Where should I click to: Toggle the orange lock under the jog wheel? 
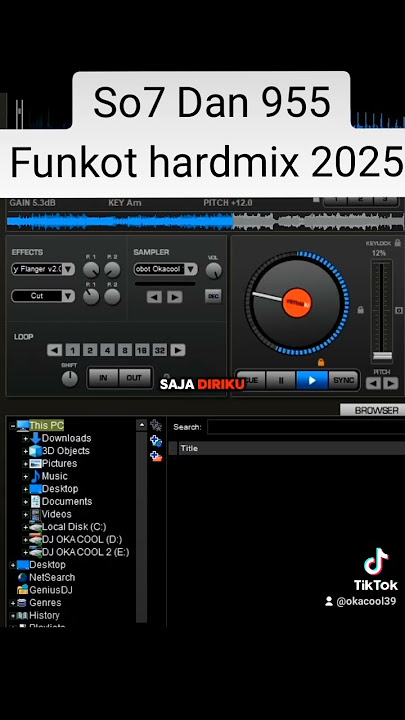click(321, 362)
